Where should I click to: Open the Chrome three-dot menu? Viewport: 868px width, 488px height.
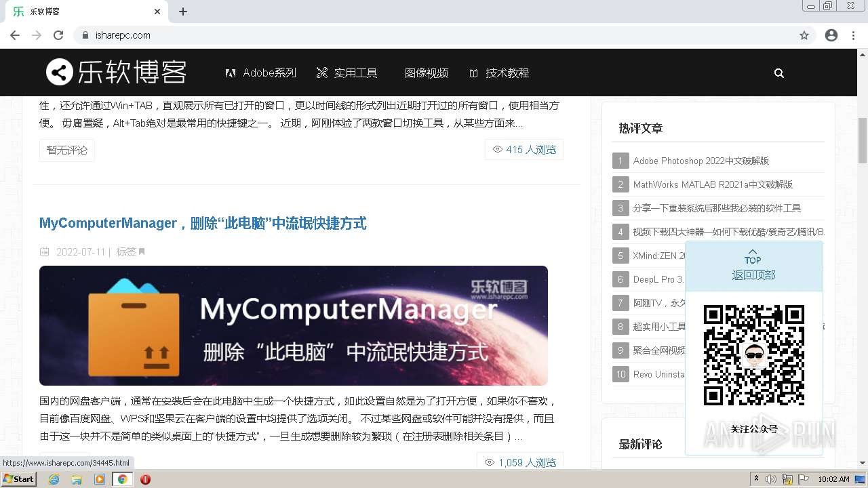click(853, 35)
